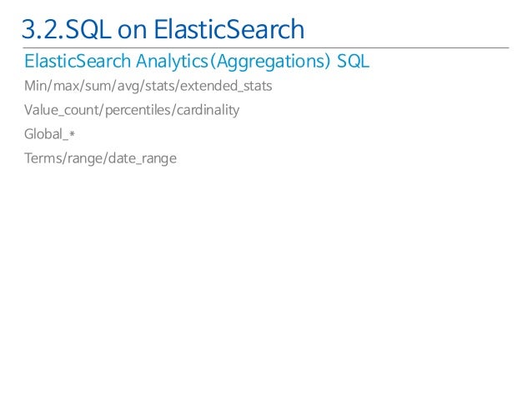532x399 pixels.
Task: Click the '3.2' number in the title
Action: click(x=38, y=30)
